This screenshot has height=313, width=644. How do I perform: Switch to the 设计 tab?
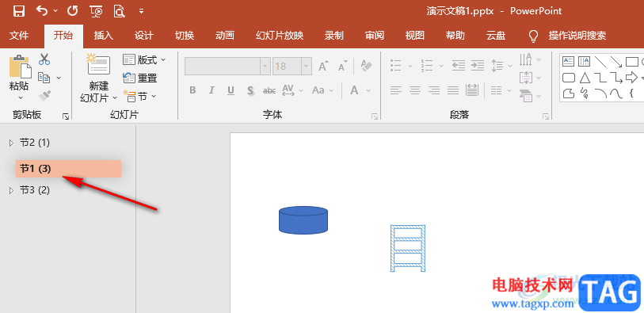coord(143,36)
